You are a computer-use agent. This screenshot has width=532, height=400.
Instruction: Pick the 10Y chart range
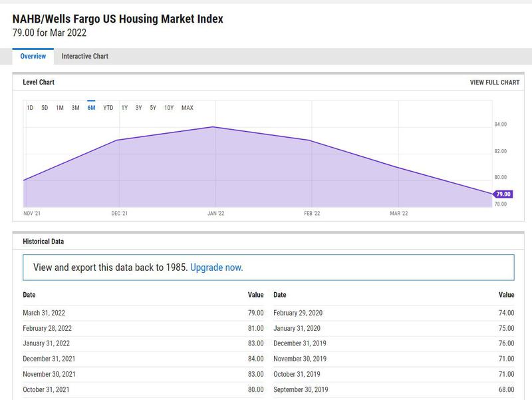(x=169, y=108)
